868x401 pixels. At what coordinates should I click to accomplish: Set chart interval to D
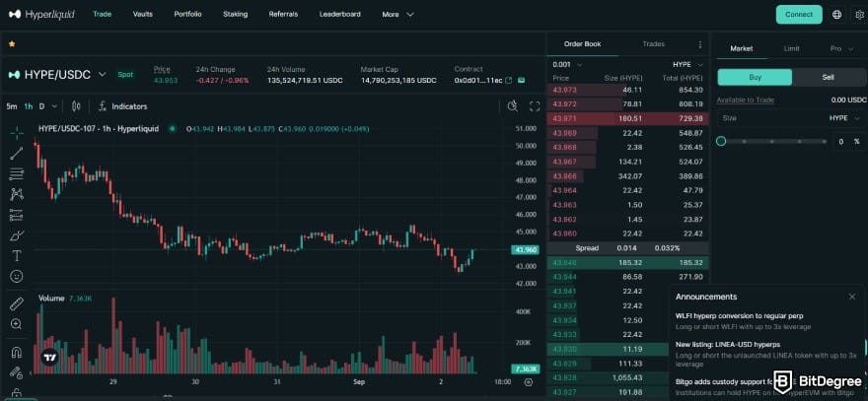[41, 106]
